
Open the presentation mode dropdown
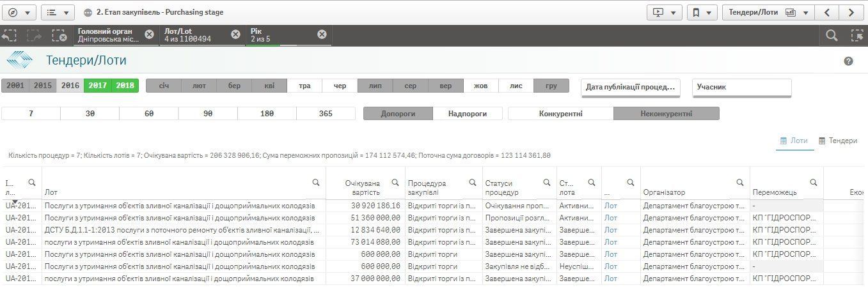click(665, 12)
